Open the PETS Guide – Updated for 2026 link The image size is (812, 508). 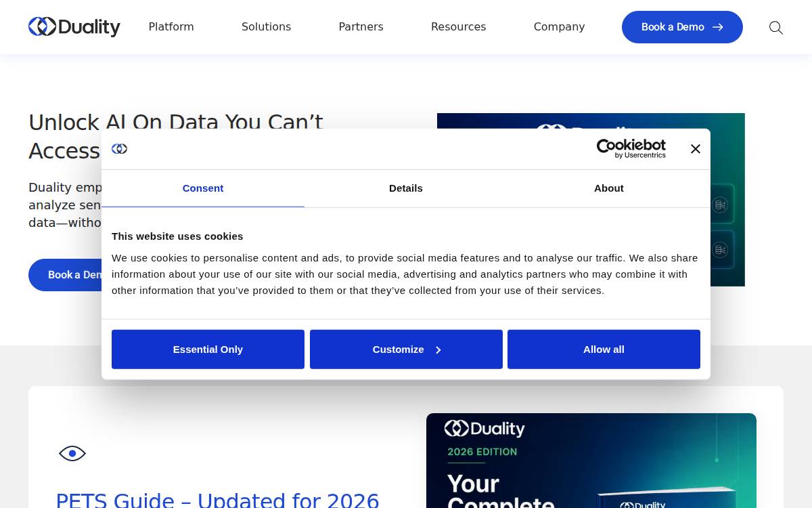click(x=217, y=501)
